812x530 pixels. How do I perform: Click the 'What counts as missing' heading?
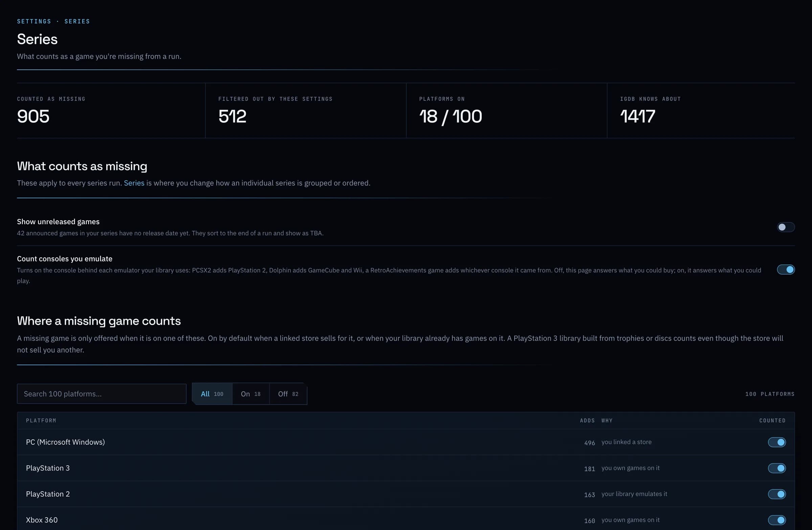click(x=82, y=166)
